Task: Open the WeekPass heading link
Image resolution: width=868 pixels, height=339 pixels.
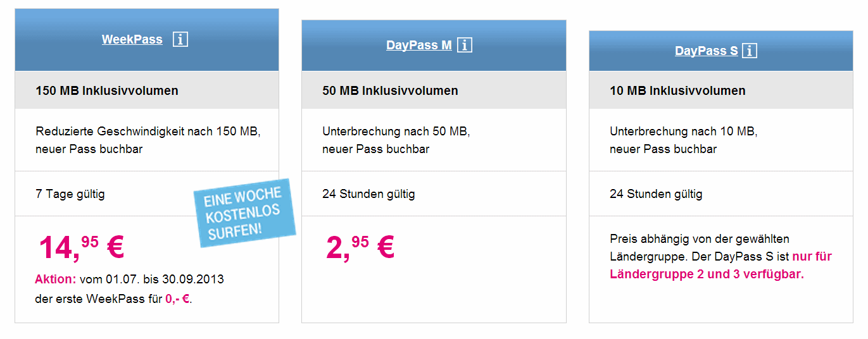Action: click(132, 39)
